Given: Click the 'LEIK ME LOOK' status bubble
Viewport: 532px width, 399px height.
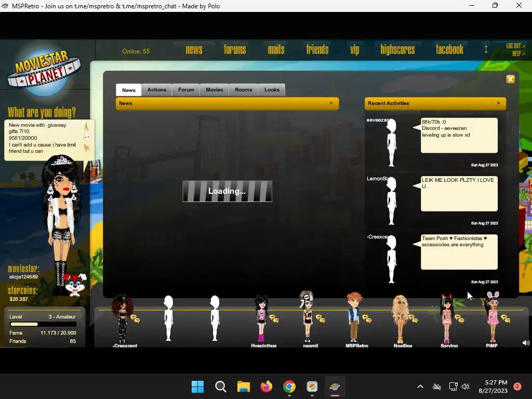Looking at the screenshot, I should (459, 194).
